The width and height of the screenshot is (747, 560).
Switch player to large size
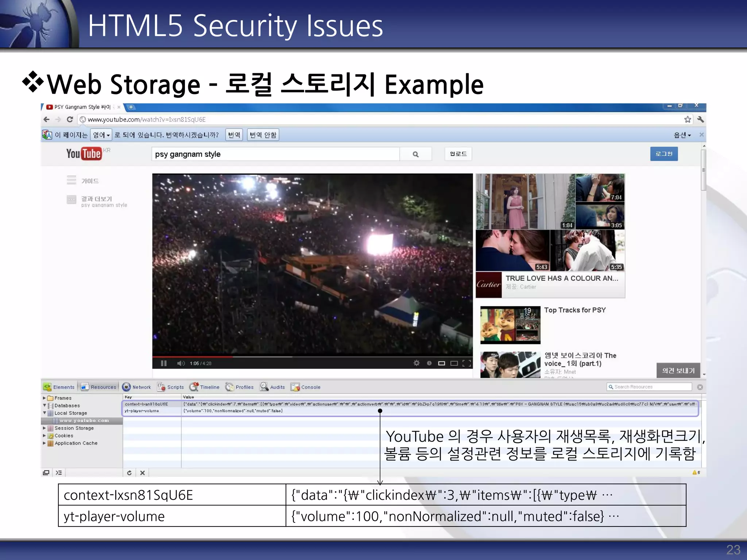click(x=454, y=363)
